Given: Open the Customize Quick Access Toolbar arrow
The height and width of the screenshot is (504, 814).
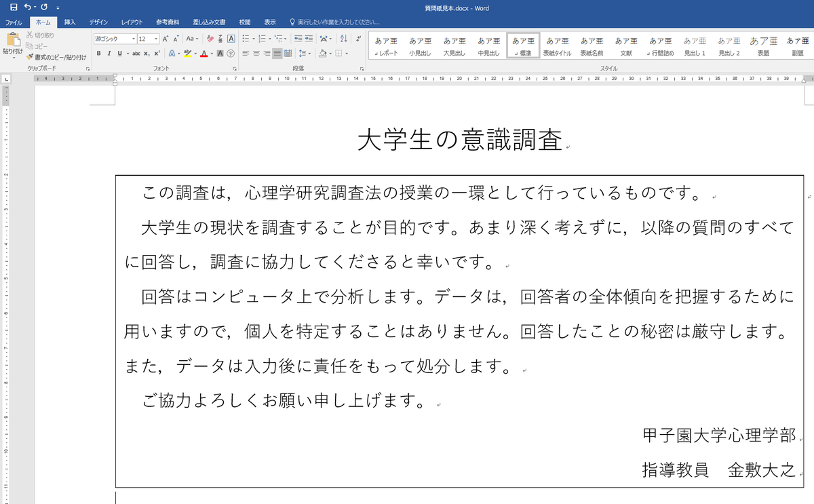Looking at the screenshot, I should [x=57, y=7].
